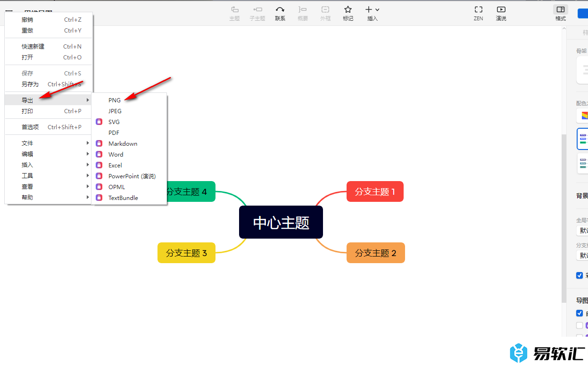Toggle the Format (格式) panel

tap(561, 13)
